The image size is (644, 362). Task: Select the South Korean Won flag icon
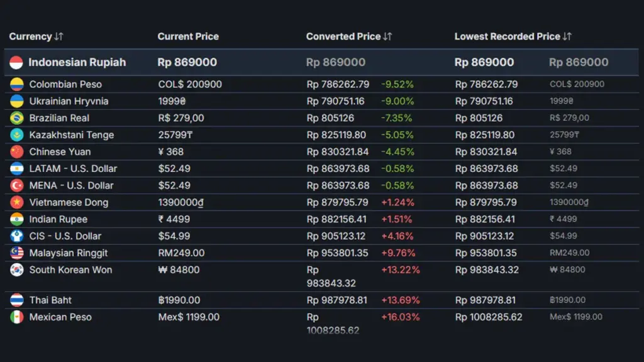pyautogui.click(x=18, y=270)
